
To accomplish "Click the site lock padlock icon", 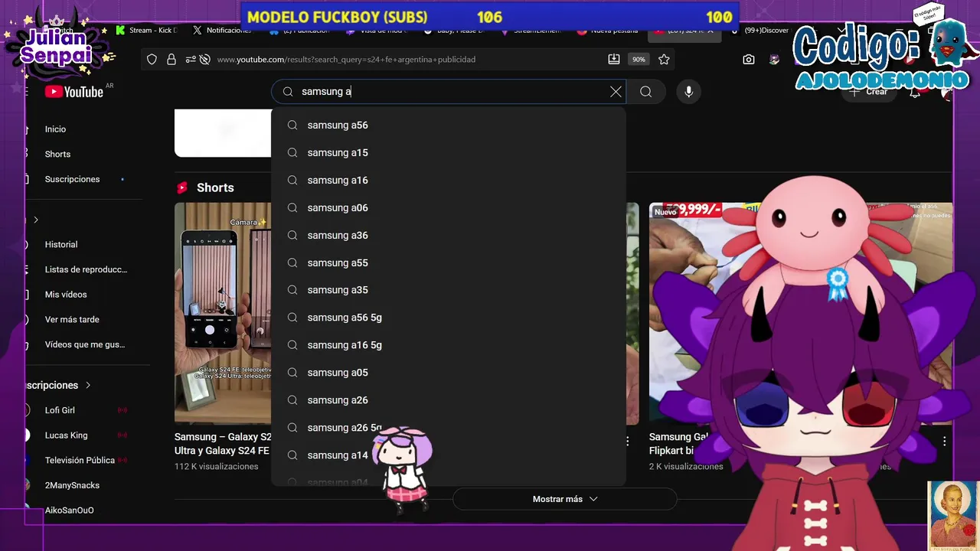I will coord(171,60).
